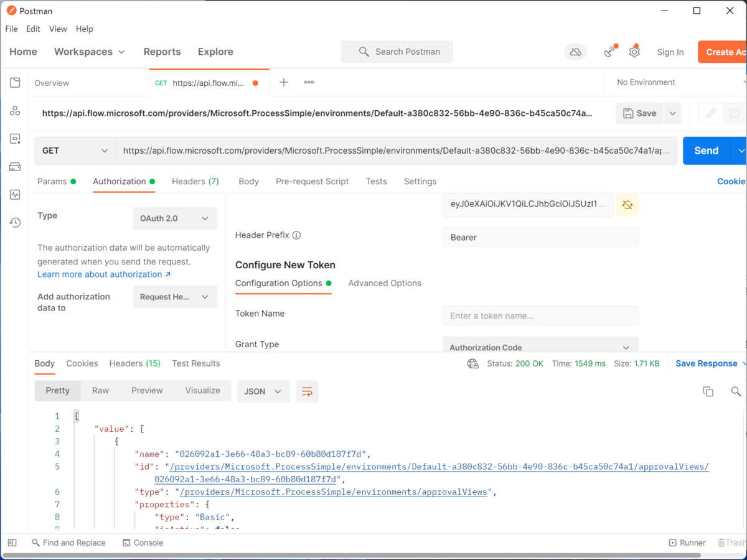Open the request Settings tab
This screenshot has width=747, height=560.
pos(420,182)
